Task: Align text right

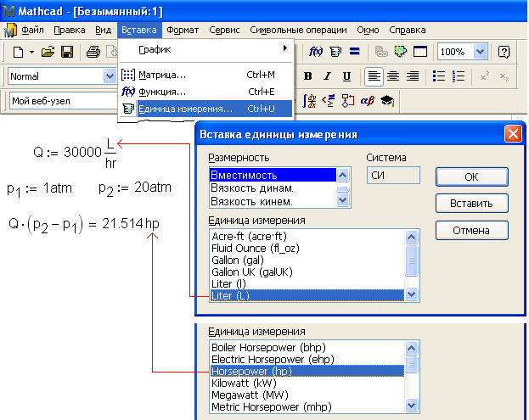Action: (413, 76)
